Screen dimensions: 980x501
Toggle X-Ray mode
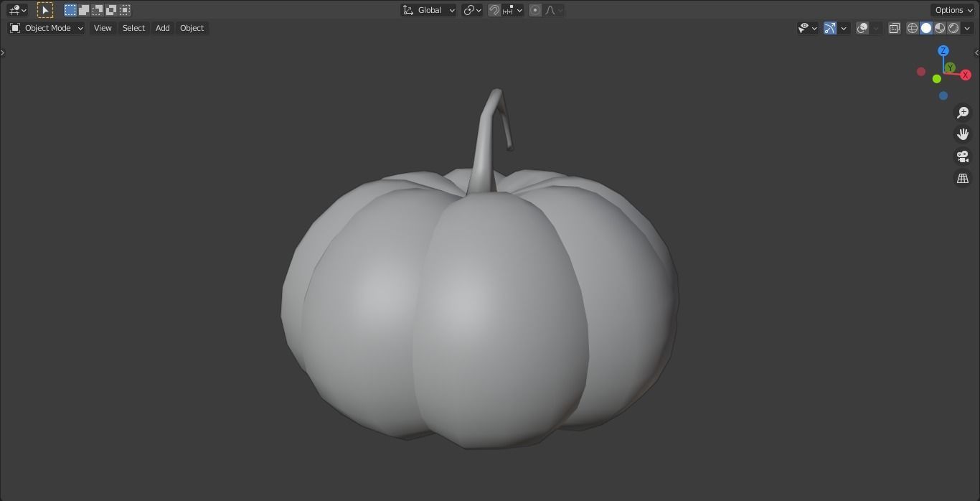pyautogui.click(x=895, y=28)
